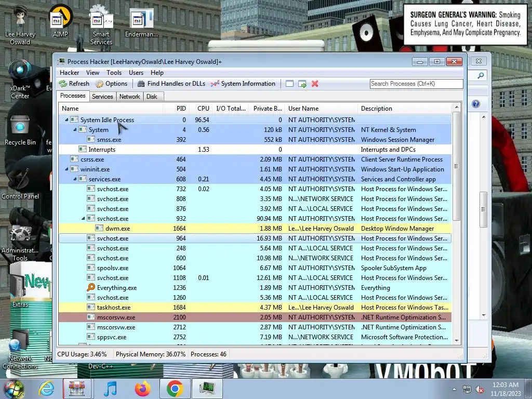532x399 pixels.
Task: Click the smss.exe process icon
Action: 90,139
